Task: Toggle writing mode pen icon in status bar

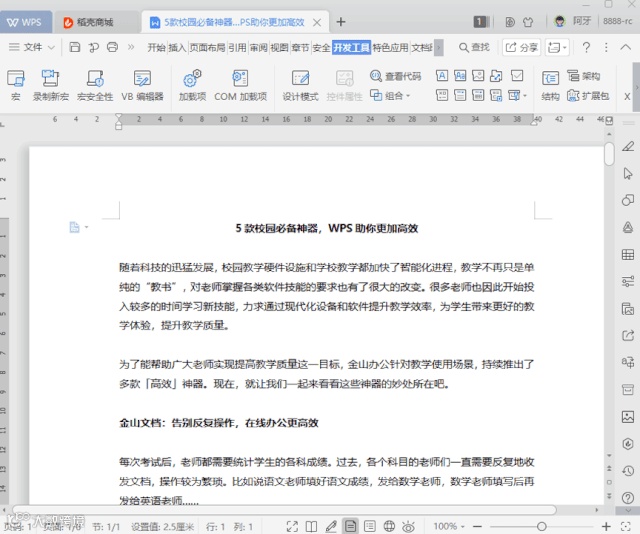Action: pyautogui.click(x=331, y=526)
